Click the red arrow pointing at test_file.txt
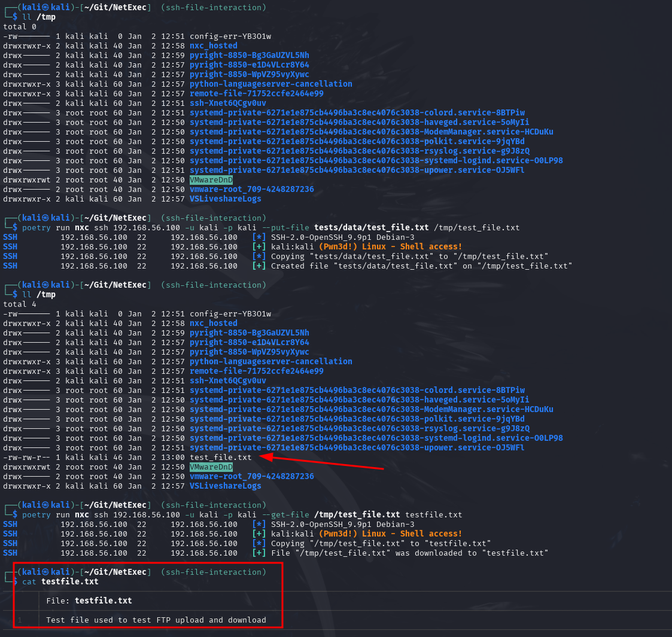 (x=323, y=462)
